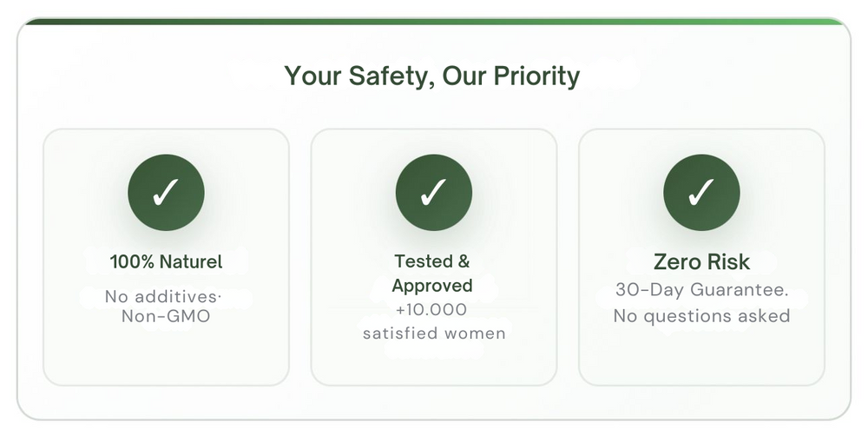868x429 pixels.
Task: Select the 'No additives' text line
Action: 163,297
